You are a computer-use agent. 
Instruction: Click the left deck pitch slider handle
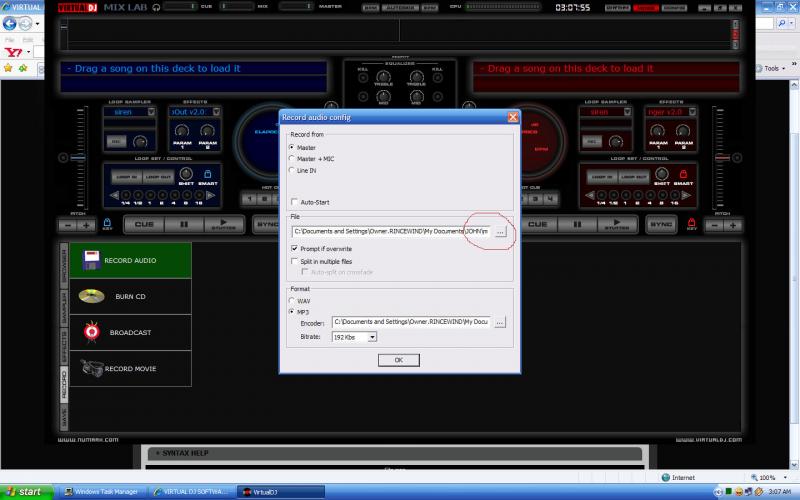78,158
